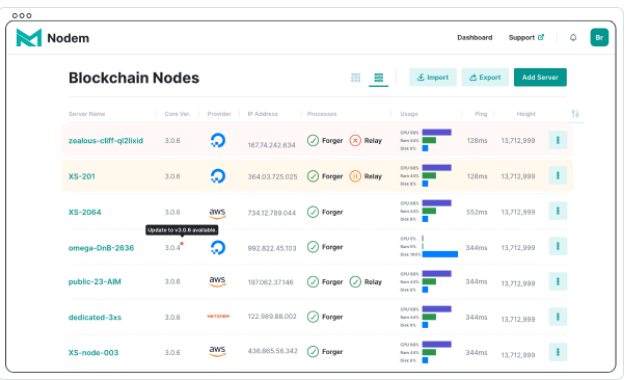The height and width of the screenshot is (380, 626).
Task: Open the notifications bell
Action: click(x=573, y=38)
